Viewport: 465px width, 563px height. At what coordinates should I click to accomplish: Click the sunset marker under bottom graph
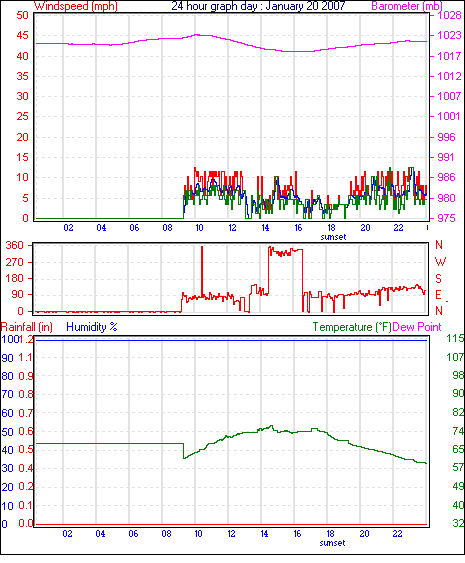click(x=332, y=543)
